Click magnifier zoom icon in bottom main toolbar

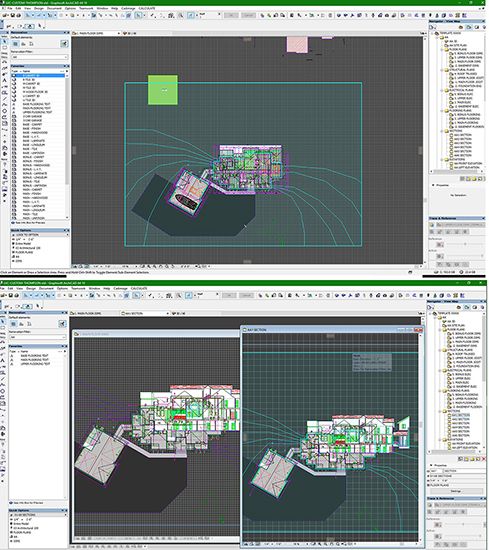(x=179, y=295)
